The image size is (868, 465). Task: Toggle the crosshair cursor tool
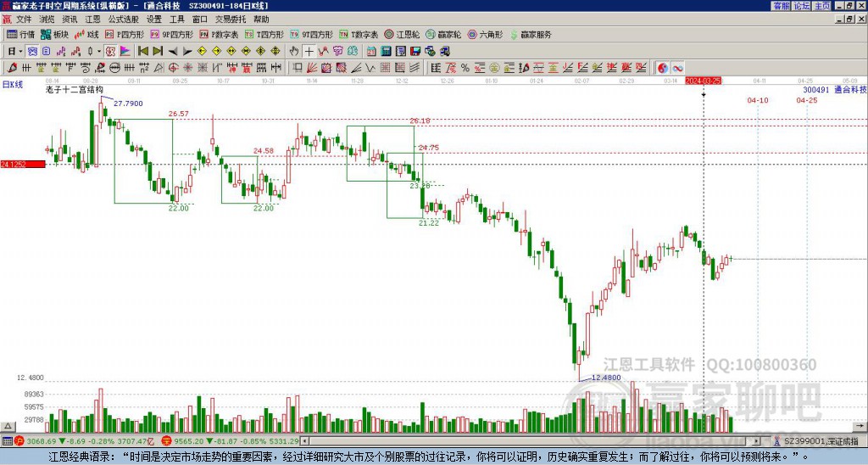309,51
